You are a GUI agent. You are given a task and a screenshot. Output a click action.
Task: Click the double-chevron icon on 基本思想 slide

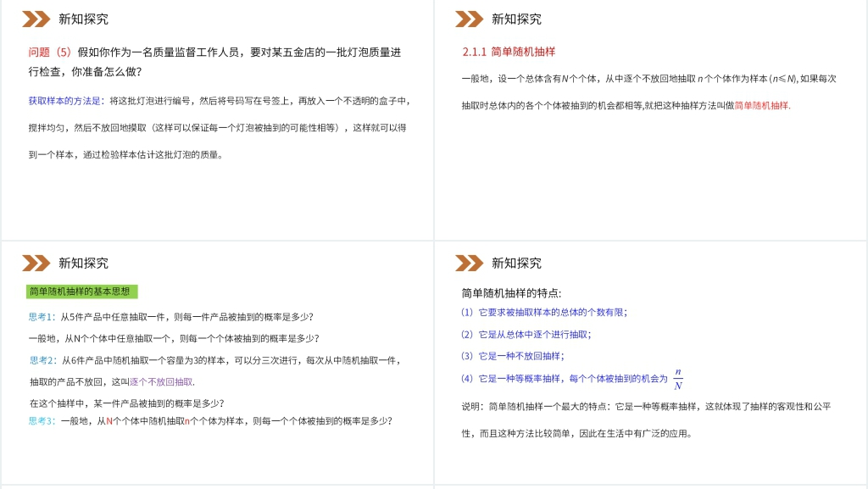[x=36, y=264]
